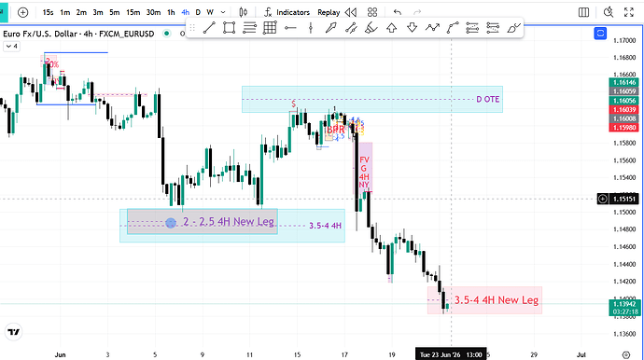Screen dimensions: 644x360
Task: Select the active 4h timeframe
Action: tap(185, 12)
